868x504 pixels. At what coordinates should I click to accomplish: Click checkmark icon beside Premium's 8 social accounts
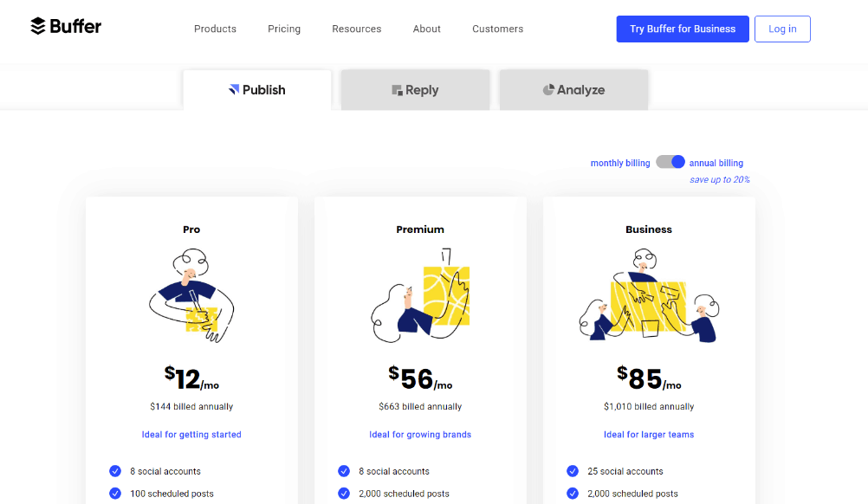[344, 471]
